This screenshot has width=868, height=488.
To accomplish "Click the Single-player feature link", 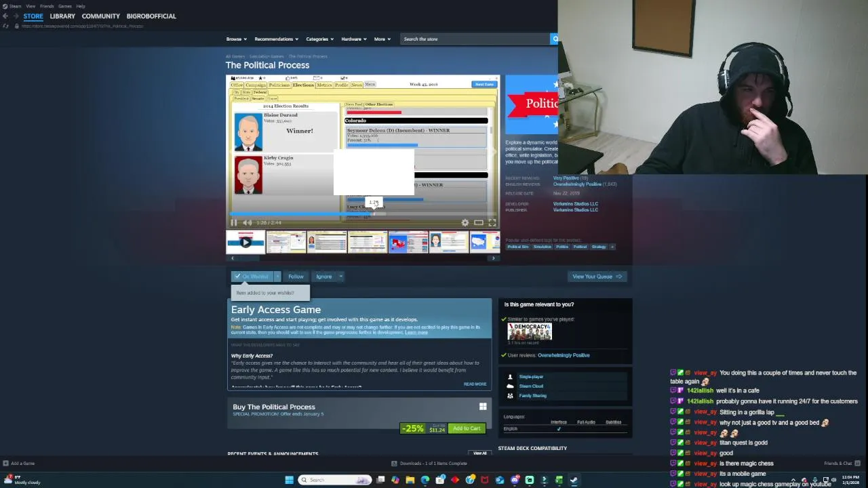I will click(531, 377).
